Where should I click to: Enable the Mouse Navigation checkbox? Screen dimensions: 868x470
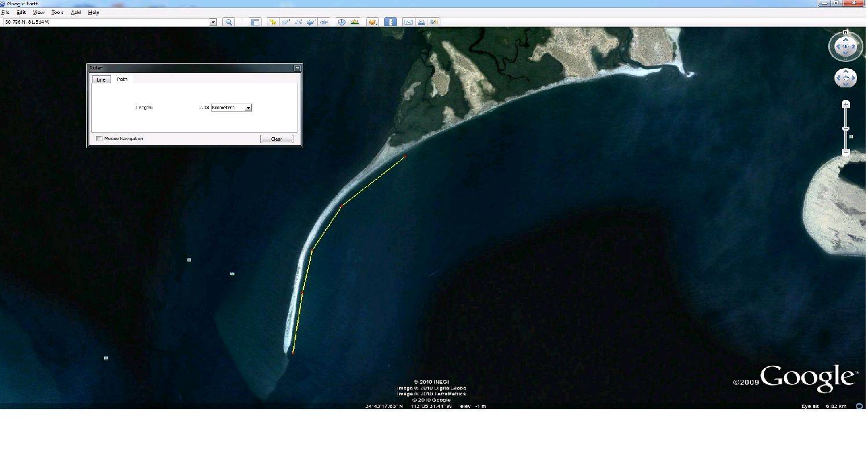(100, 139)
